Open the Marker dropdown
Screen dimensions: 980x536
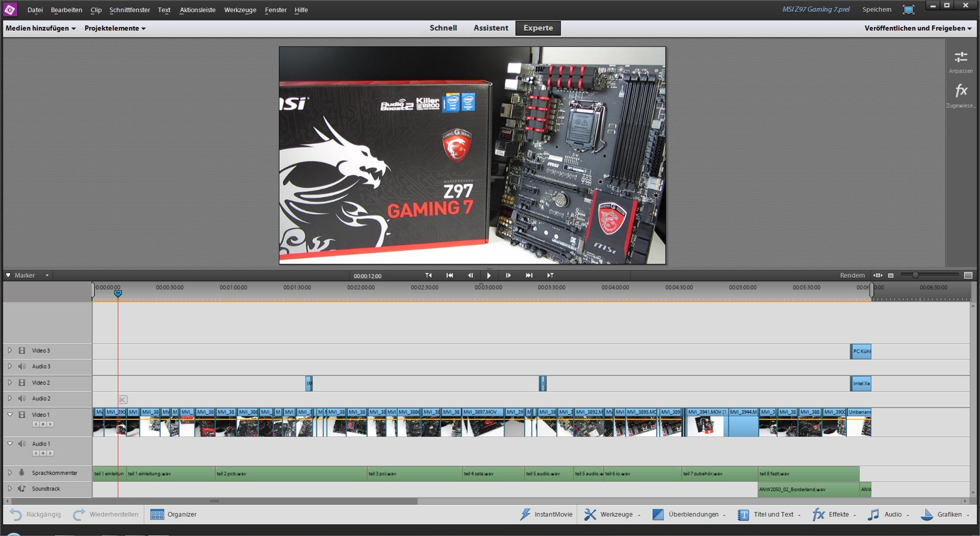[x=28, y=275]
